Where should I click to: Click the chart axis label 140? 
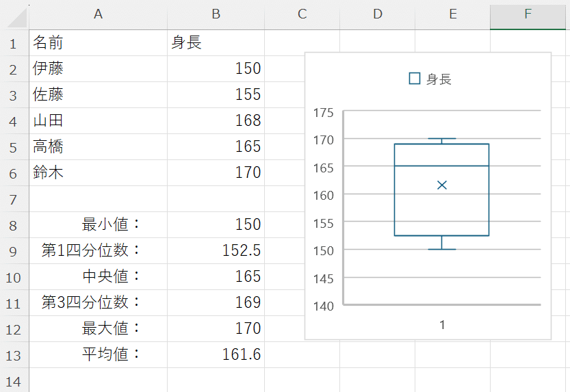tap(324, 306)
